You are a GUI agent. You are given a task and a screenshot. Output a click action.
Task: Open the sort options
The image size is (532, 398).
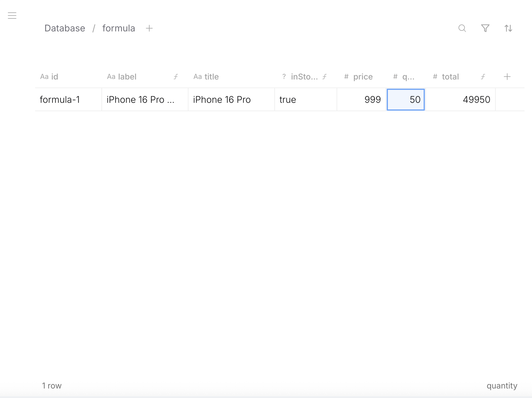pos(508,29)
